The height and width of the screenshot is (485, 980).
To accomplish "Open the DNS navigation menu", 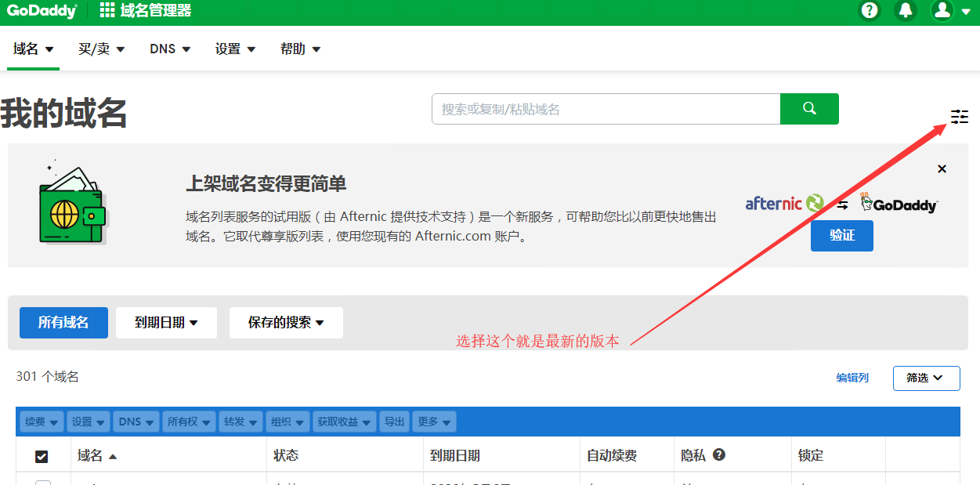I will [170, 49].
